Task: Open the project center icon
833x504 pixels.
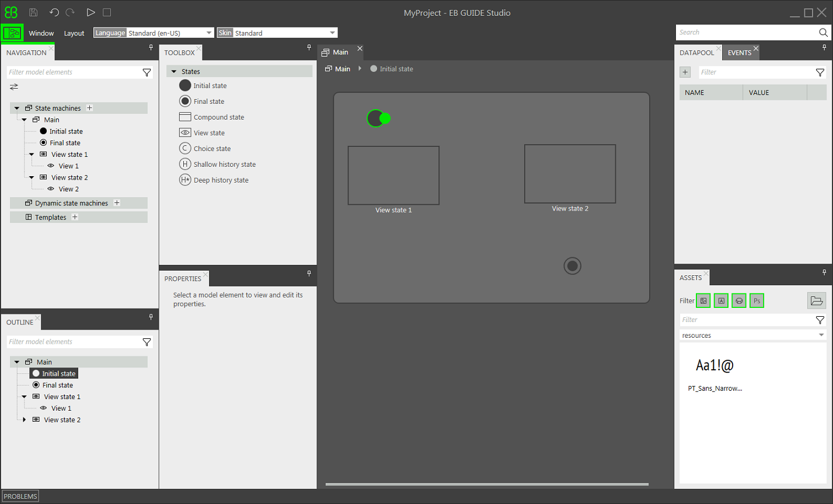Action: pyautogui.click(x=12, y=33)
